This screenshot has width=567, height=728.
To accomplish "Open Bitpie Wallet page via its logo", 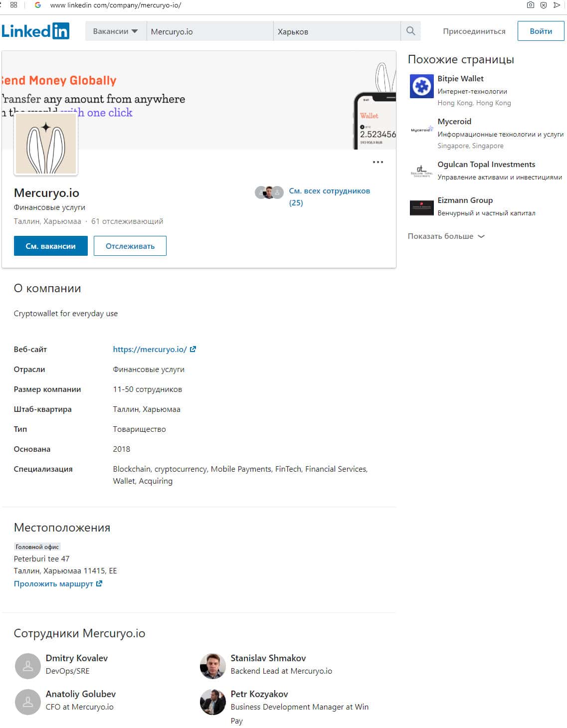I will pyautogui.click(x=421, y=86).
